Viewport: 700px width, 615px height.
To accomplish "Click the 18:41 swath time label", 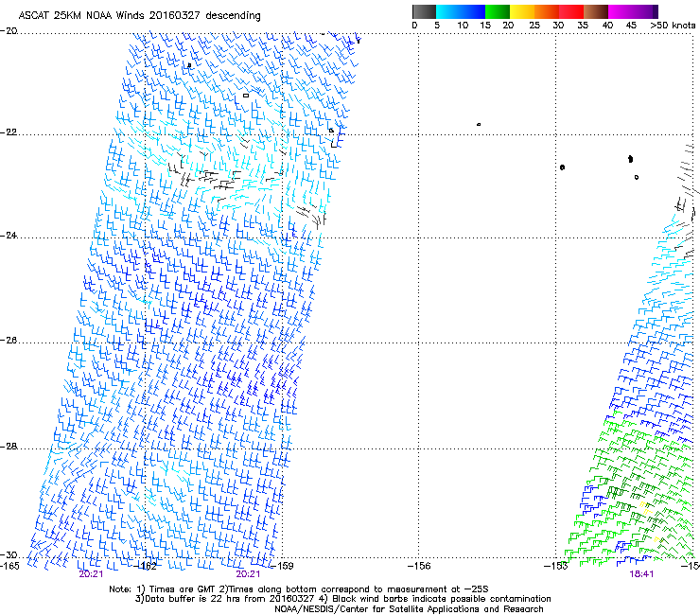I will 641,574.
